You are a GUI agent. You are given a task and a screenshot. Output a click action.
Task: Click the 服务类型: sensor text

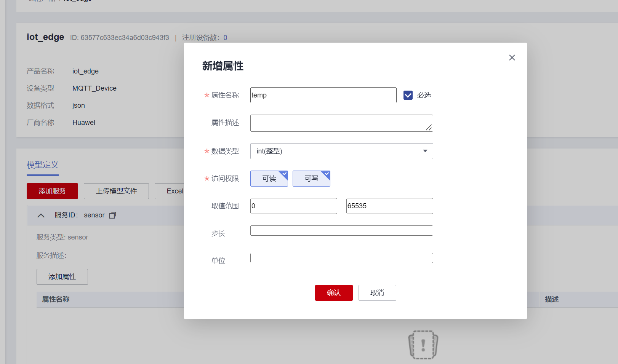[62, 237]
